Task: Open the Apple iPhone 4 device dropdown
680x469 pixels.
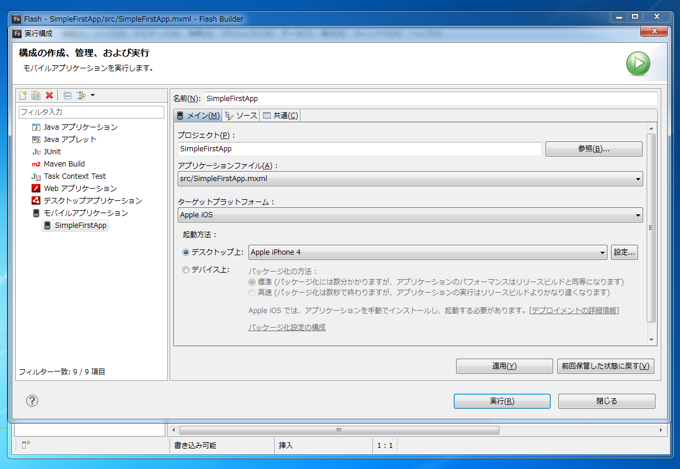Action: pyautogui.click(x=428, y=252)
